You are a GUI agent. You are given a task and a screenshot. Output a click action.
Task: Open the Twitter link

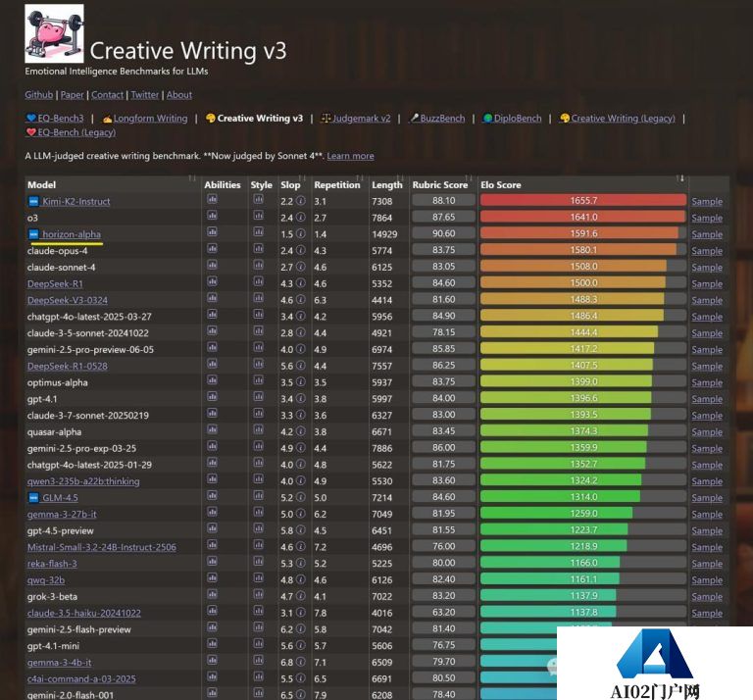pos(144,94)
